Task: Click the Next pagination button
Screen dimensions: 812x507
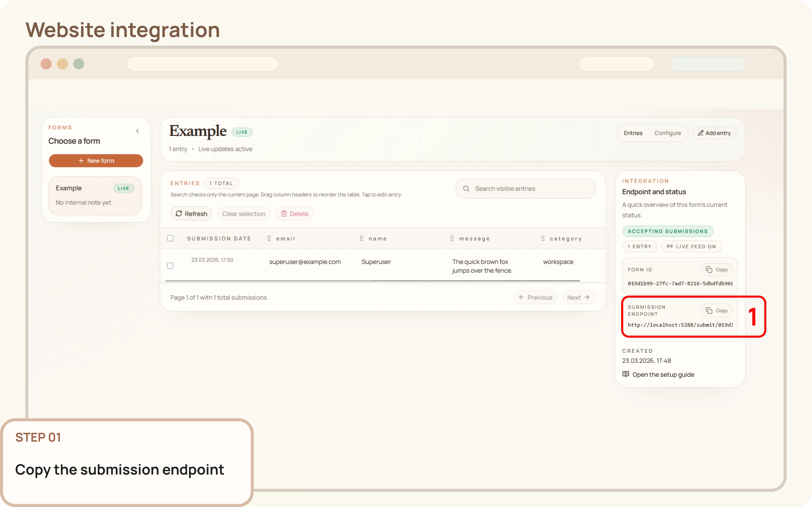Action: [x=578, y=297]
